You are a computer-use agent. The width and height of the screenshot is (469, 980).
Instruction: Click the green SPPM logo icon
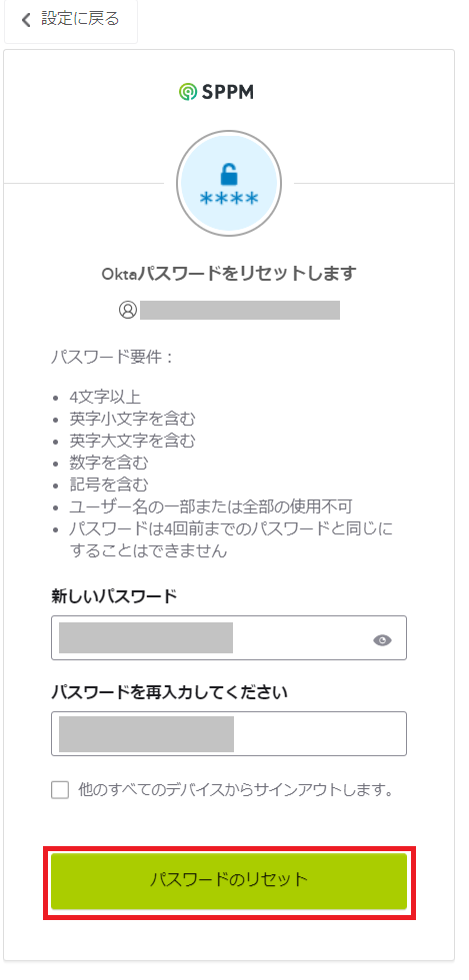click(x=187, y=93)
